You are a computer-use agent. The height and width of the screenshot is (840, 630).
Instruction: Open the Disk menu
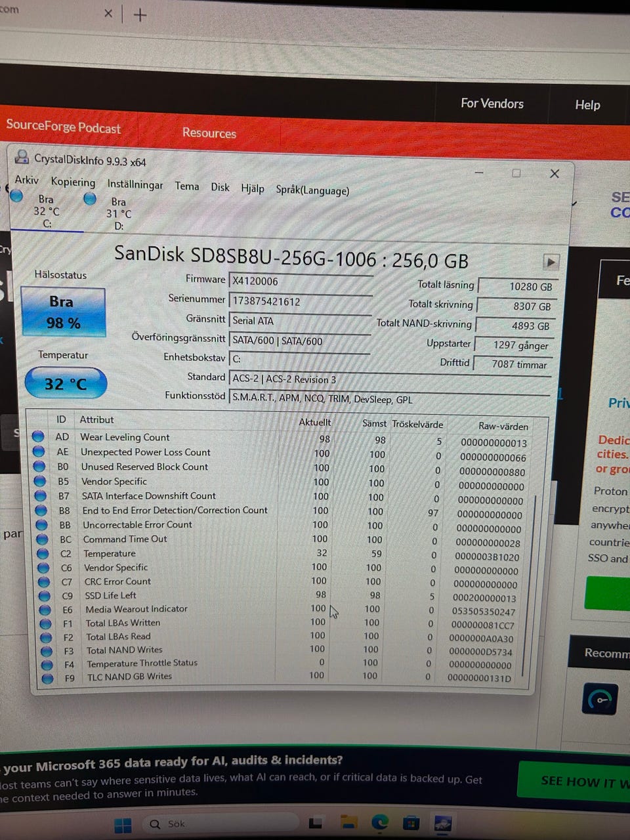[x=220, y=187]
